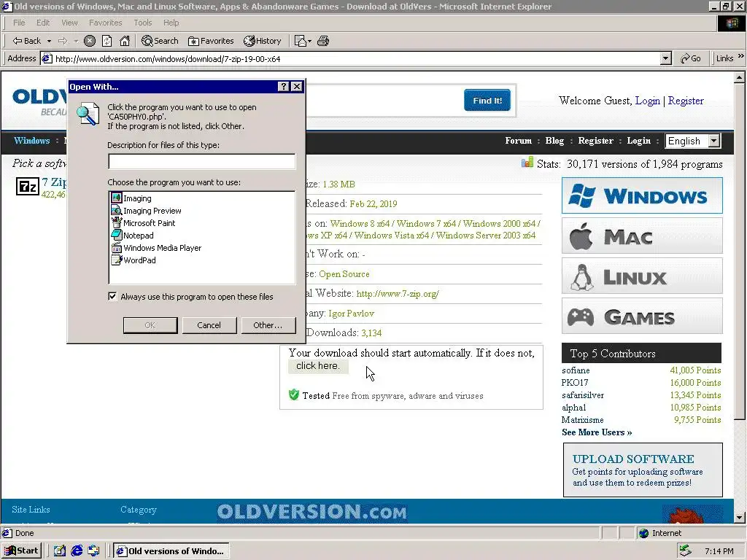Open the File menu
The width and height of the screenshot is (747, 560).
pos(19,23)
